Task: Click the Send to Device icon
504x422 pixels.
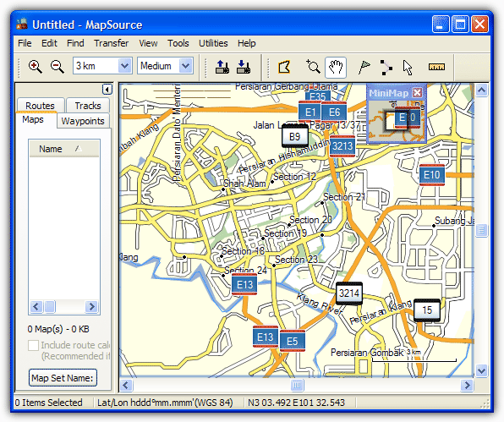Action: coord(222,67)
